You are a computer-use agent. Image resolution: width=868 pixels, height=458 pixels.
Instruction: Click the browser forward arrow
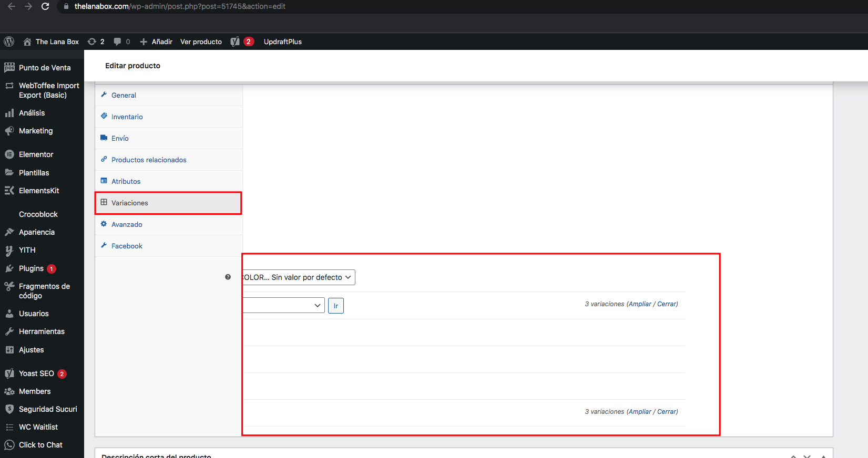[x=28, y=6]
